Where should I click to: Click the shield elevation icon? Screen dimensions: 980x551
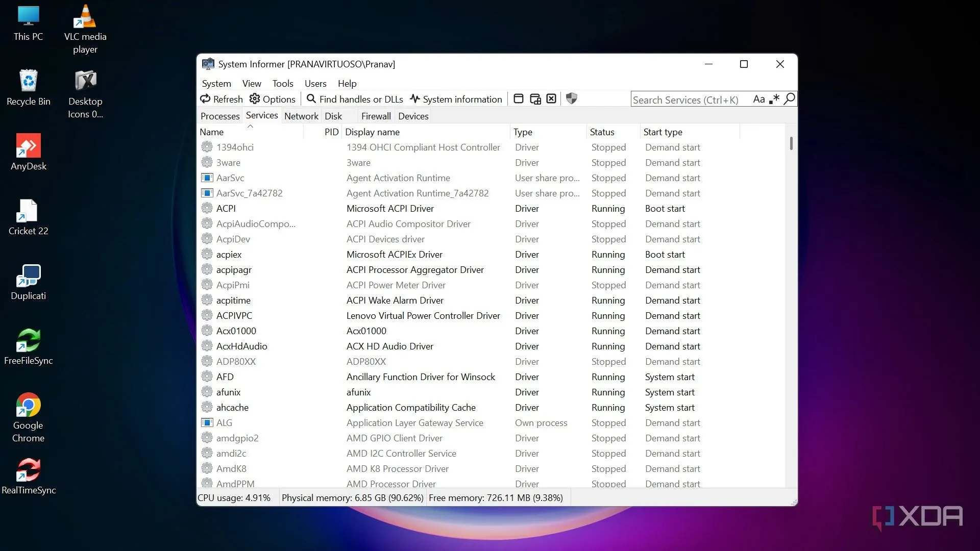click(572, 99)
